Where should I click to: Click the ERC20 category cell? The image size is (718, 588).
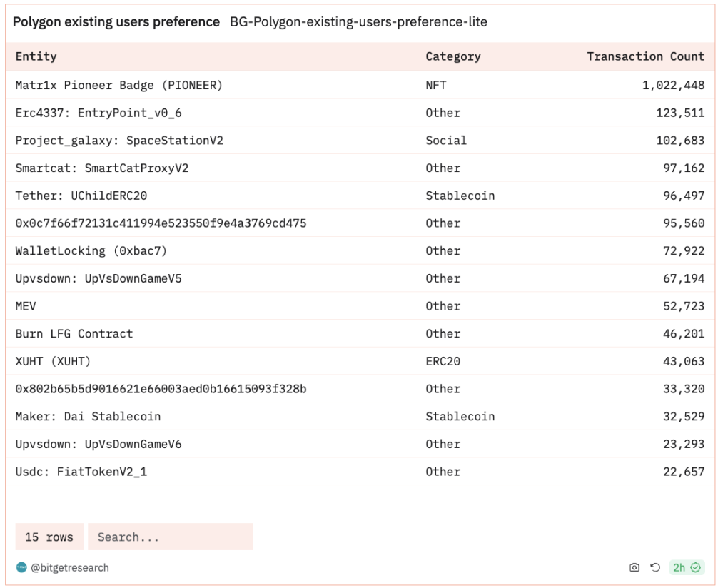pos(443,361)
